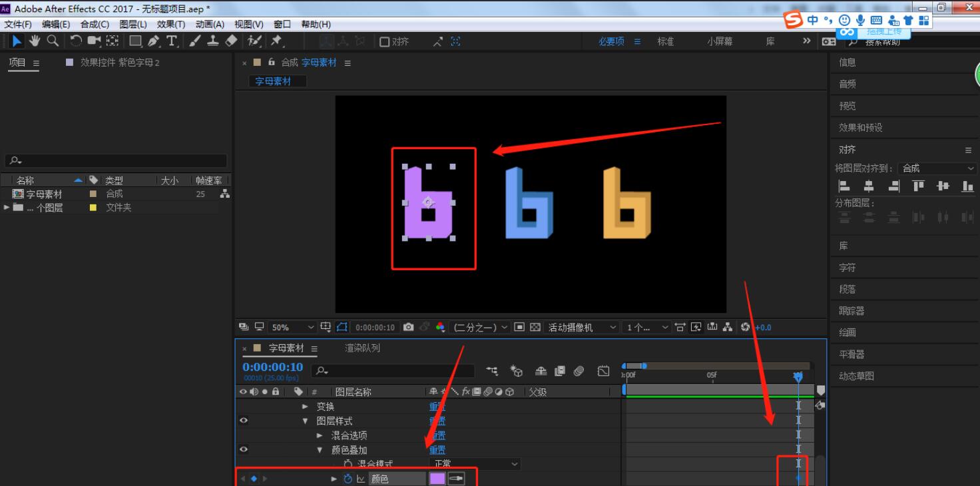The width and height of the screenshot is (980, 486).
Task: Click the reset exposure icon in viewer
Action: 745,327
